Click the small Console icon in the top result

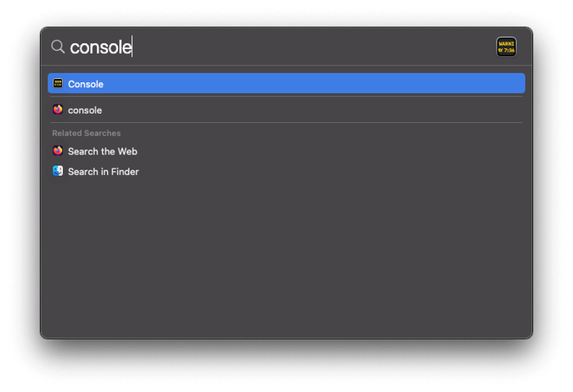tap(58, 83)
